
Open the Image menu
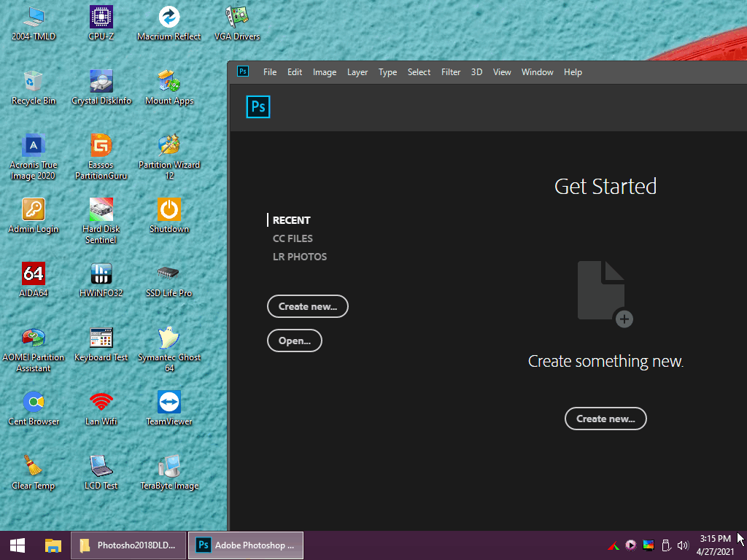[x=325, y=72]
